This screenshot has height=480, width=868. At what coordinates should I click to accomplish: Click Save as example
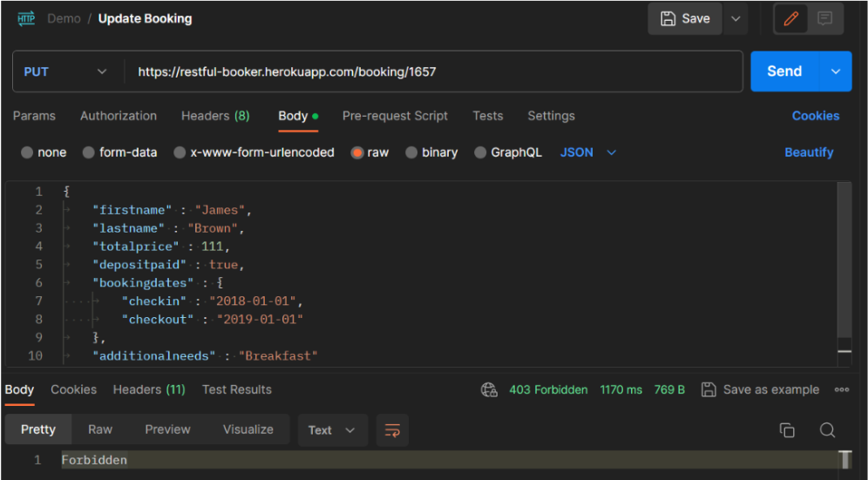coord(760,389)
